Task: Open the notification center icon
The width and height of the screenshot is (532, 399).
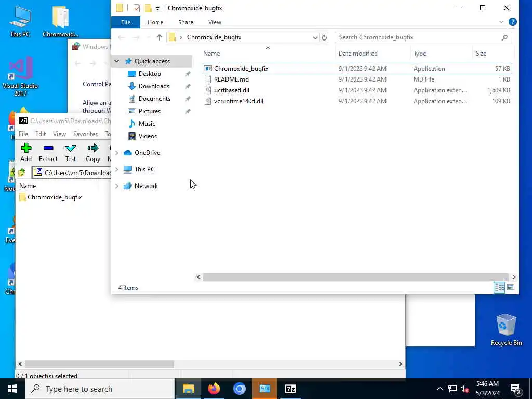Action: (x=516, y=389)
